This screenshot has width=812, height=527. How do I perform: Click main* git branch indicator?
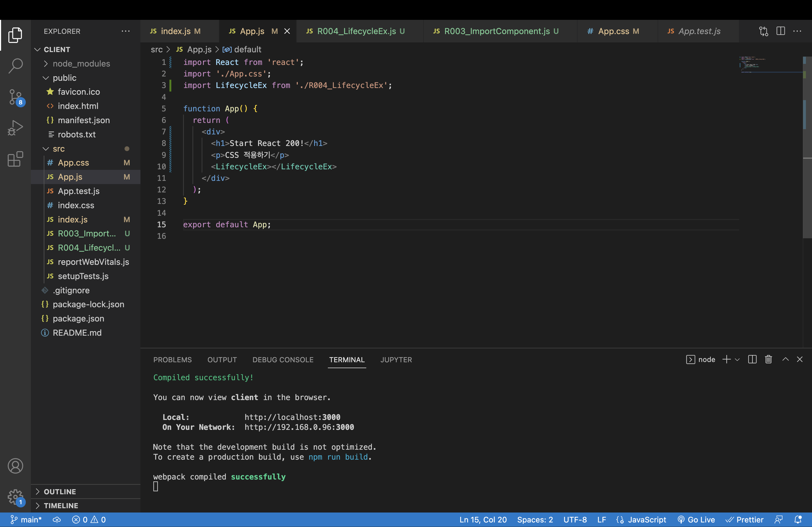(x=26, y=519)
